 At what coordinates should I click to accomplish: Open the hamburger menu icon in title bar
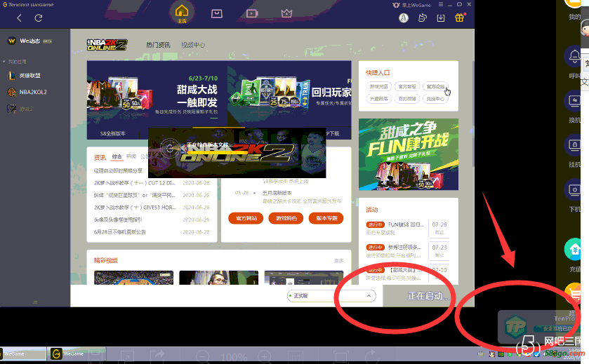click(441, 4)
